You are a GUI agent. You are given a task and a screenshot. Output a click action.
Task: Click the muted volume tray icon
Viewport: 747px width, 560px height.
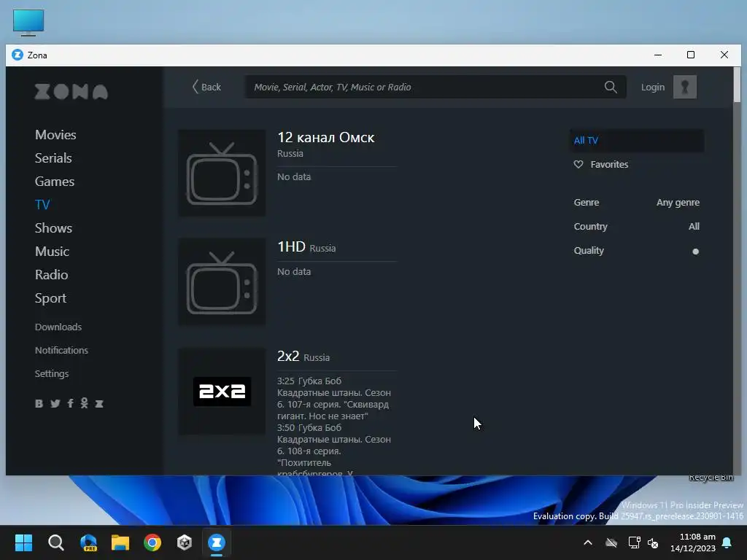click(653, 542)
